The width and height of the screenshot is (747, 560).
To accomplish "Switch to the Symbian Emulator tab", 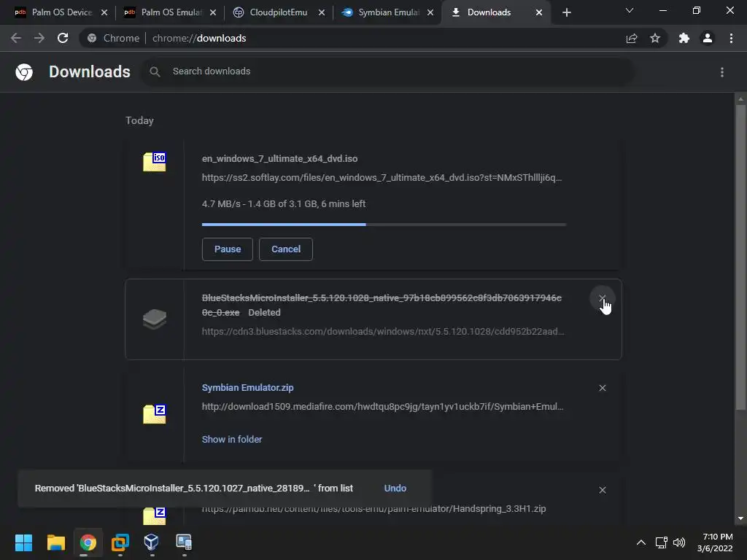I will click(x=388, y=12).
